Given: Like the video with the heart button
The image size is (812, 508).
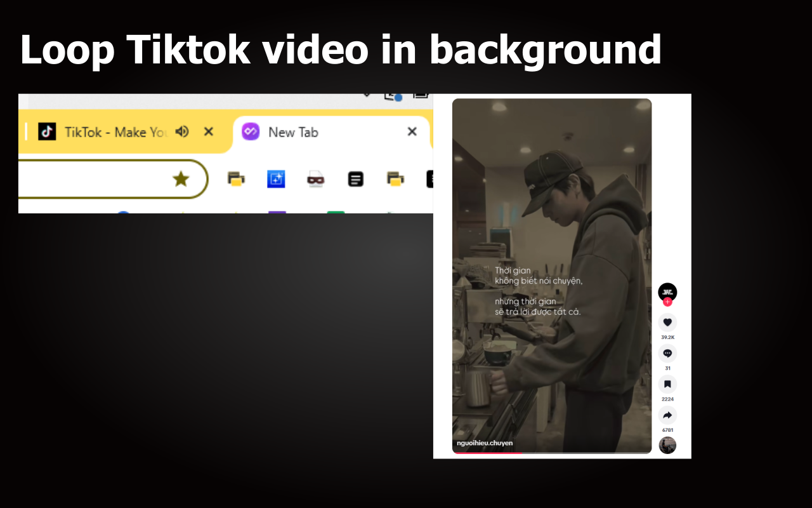Looking at the screenshot, I should click(667, 322).
